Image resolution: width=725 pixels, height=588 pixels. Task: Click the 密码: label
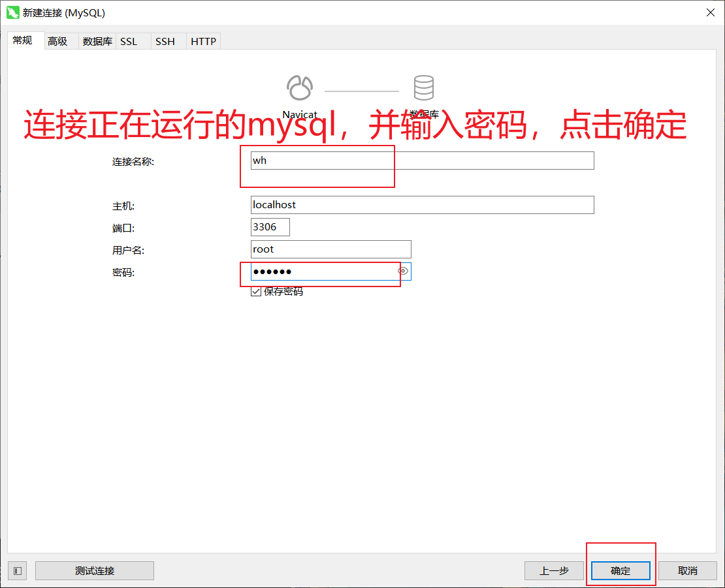coord(123,273)
